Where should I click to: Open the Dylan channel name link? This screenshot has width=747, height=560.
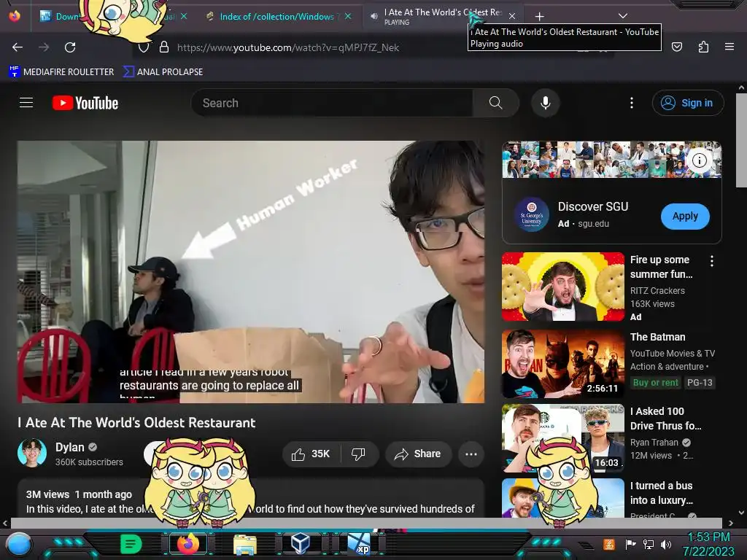[x=69, y=447]
